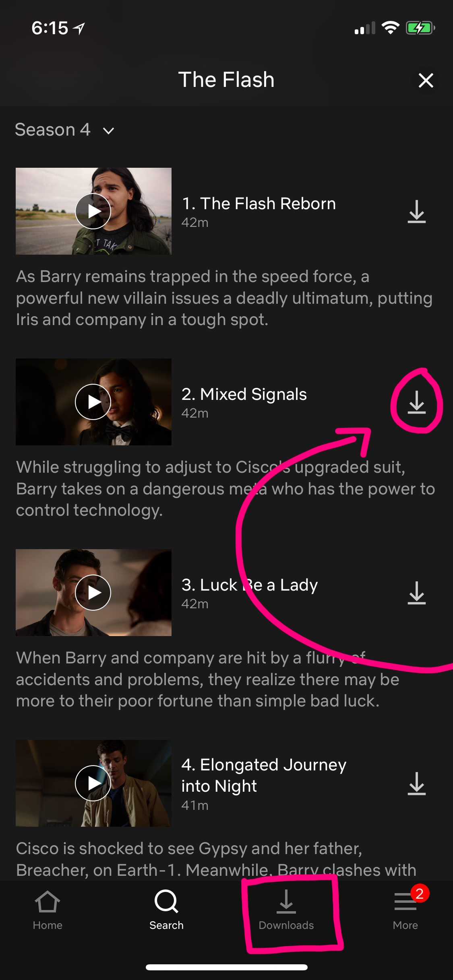The height and width of the screenshot is (980, 453).
Task: Download episode 1 The Flash Reborn
Action: point(416,212)
